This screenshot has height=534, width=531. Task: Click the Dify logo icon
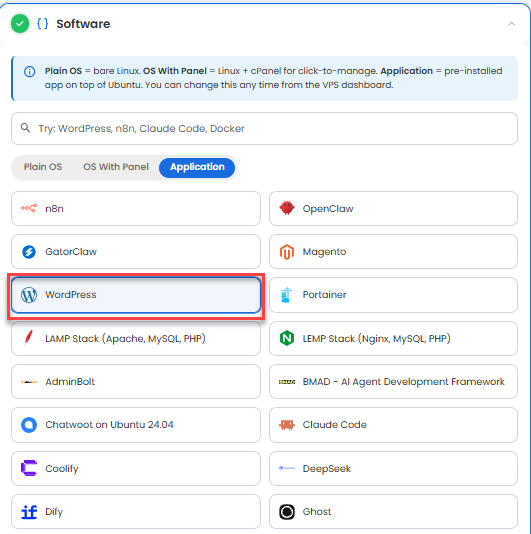29,512
